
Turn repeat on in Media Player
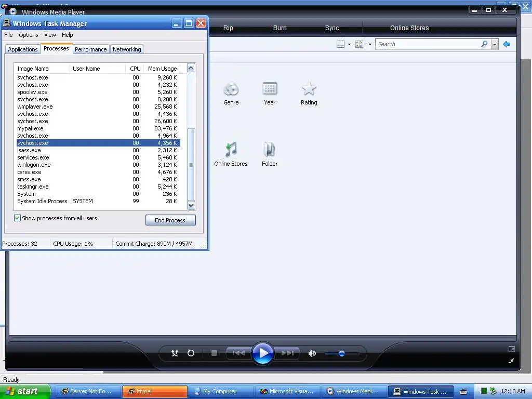(x=191, y=353)
